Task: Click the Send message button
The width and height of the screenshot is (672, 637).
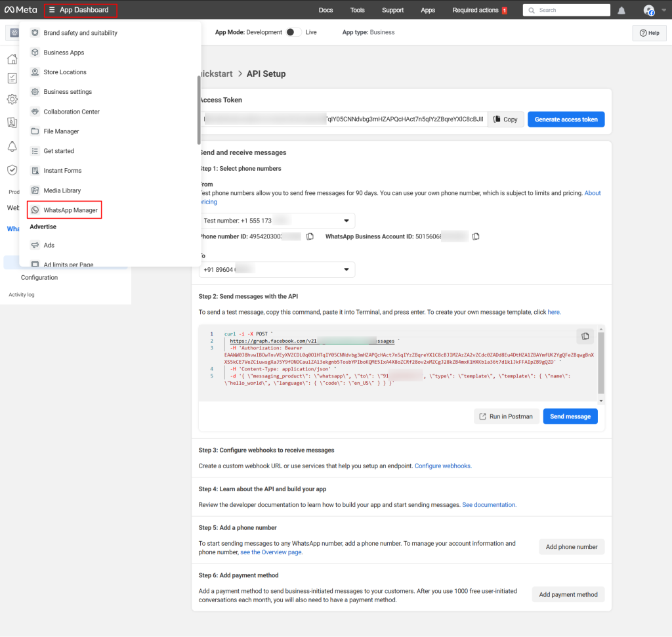Action: click(x=570, y=416)
